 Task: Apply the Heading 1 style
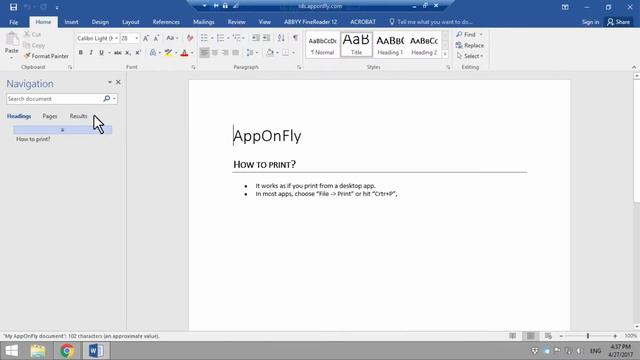pos(390,45)
